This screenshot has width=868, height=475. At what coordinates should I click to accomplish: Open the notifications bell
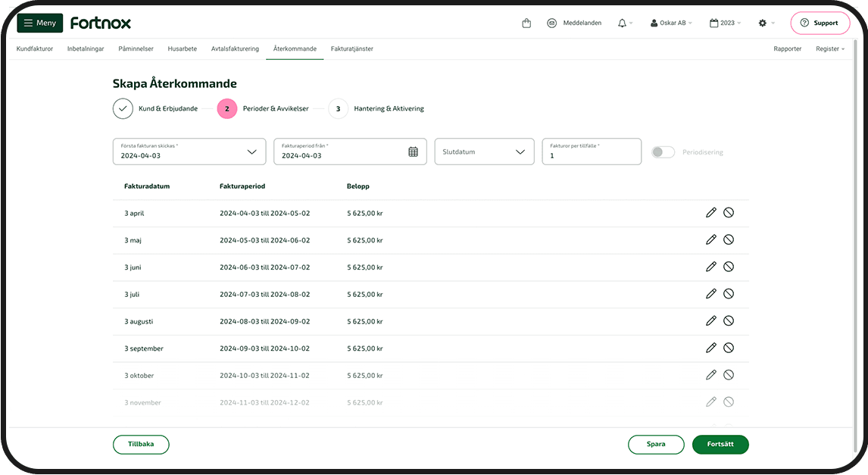coord(623,23)
